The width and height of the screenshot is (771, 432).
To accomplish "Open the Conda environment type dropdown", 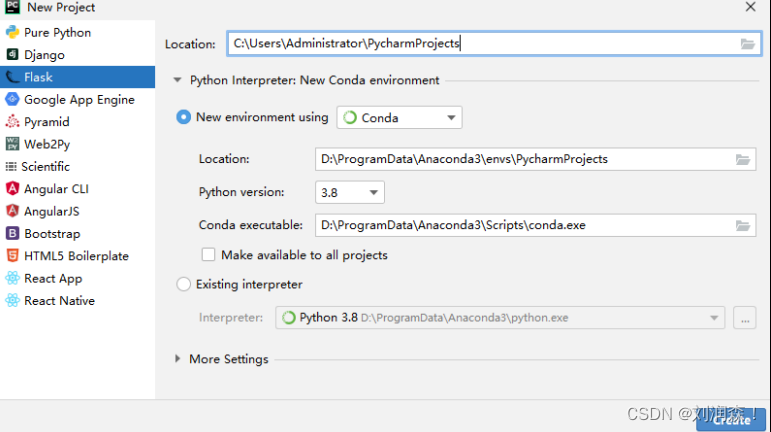I will [x=399, y=117].
